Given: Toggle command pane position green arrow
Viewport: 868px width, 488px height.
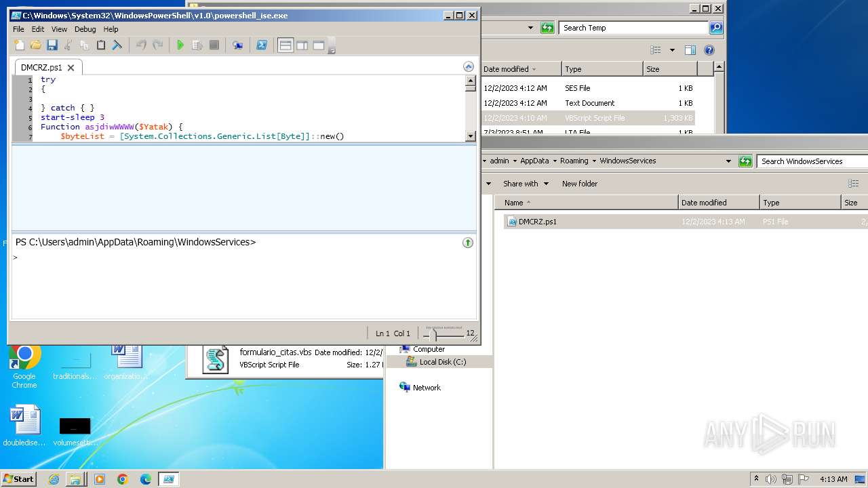Looking at the screenshot, I should click(x=468, y=243).
